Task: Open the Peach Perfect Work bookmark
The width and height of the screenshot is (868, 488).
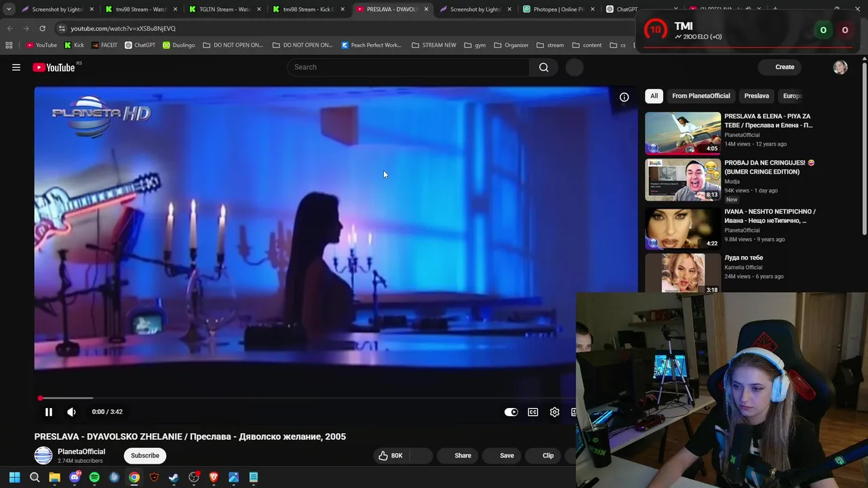Action: [x=371, y=45]
